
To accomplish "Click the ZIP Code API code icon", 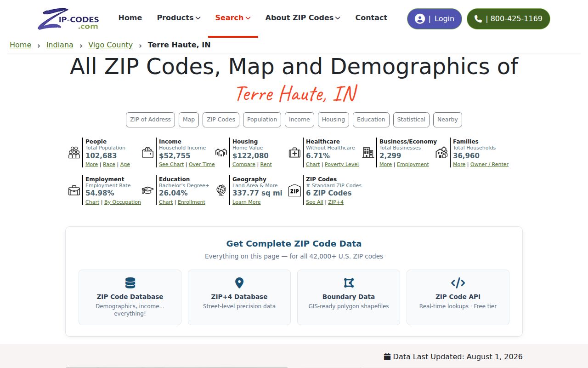I will coord(458,283).
